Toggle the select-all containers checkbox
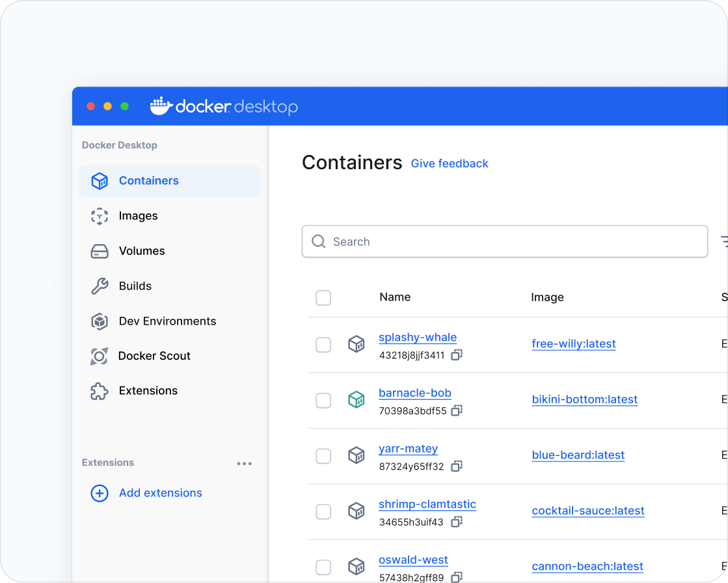728x583 pixels. coord(323,297)
